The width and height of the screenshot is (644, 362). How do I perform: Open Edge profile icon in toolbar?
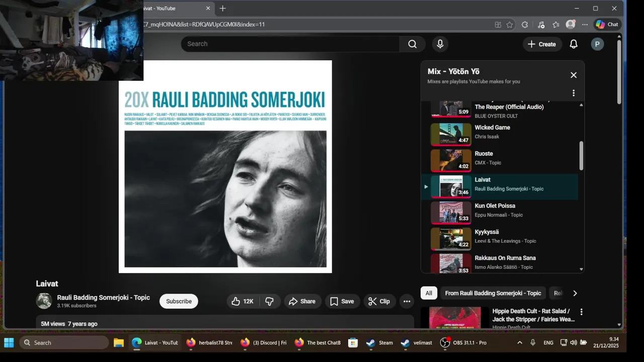571,24
